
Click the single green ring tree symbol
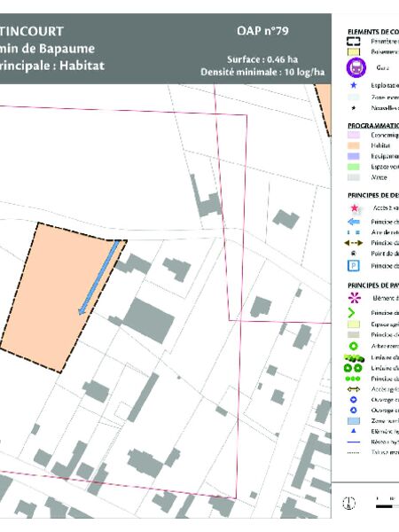coord(354,346)
